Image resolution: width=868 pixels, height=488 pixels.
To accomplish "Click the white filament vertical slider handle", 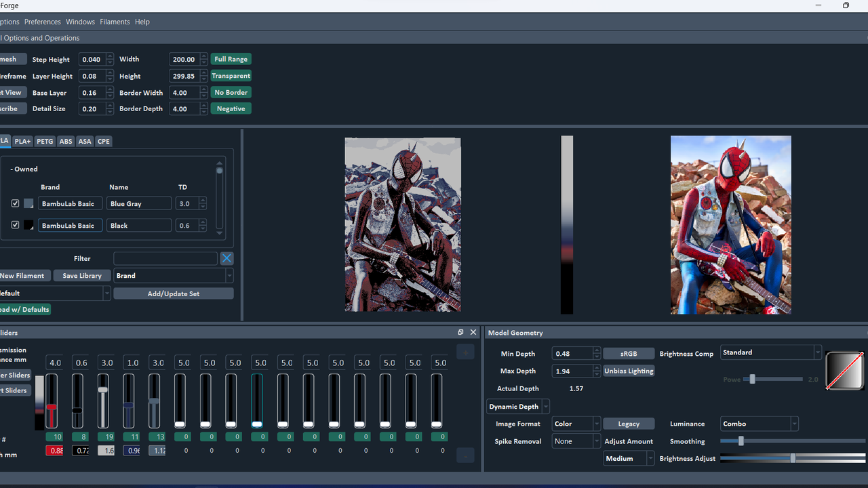I will 103,390.
